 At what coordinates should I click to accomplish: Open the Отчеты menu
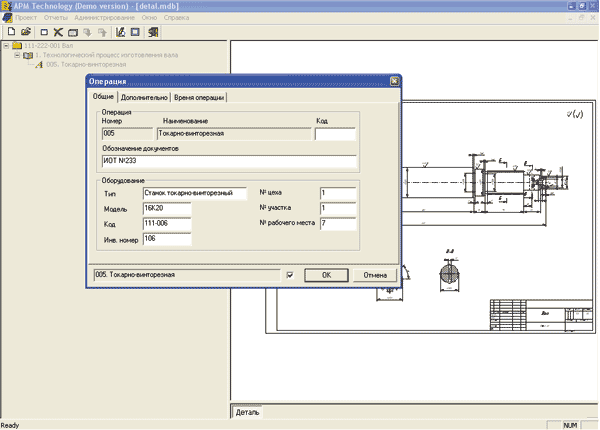click(x=55, y=19)
